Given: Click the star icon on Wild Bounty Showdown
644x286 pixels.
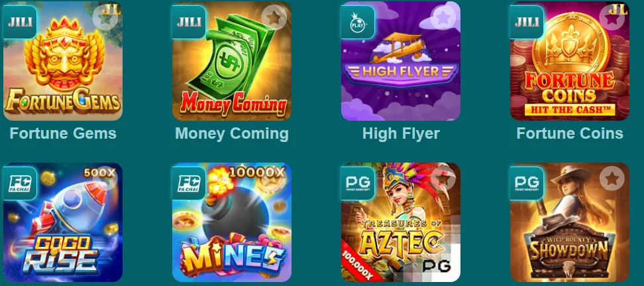Looking at the screenshot, I should click(612, 179).
